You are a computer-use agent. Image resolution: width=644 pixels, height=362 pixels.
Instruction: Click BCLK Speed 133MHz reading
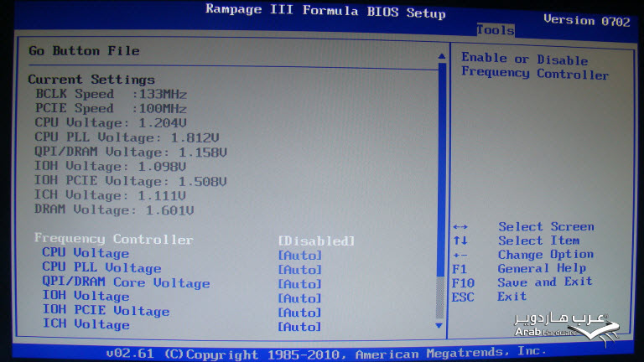click(x=111, y=94)
